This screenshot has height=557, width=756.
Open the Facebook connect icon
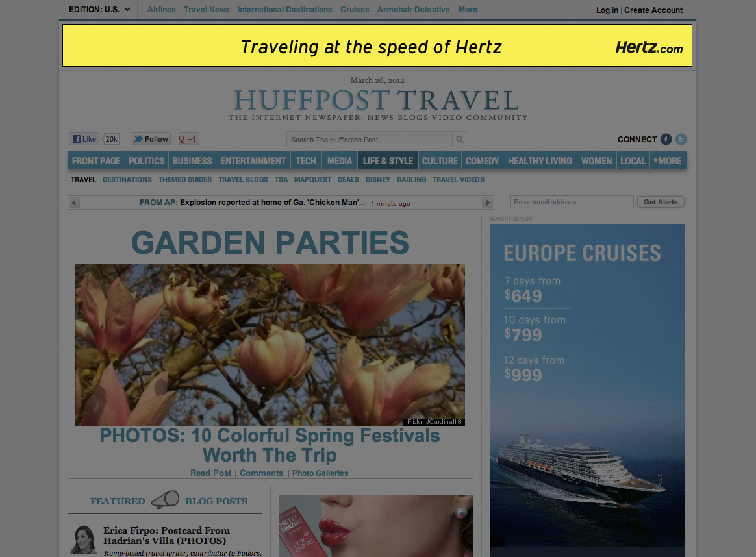[666, 139]
